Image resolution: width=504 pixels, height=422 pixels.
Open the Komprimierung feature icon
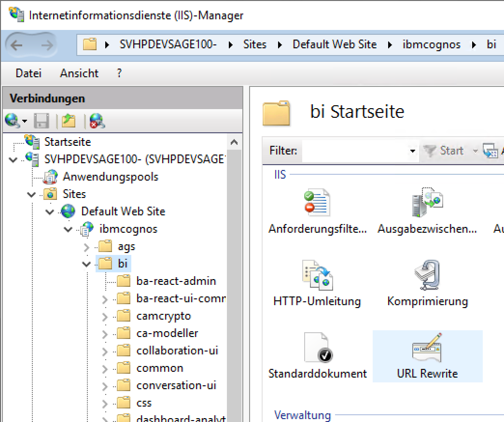[x=427, y=283]
